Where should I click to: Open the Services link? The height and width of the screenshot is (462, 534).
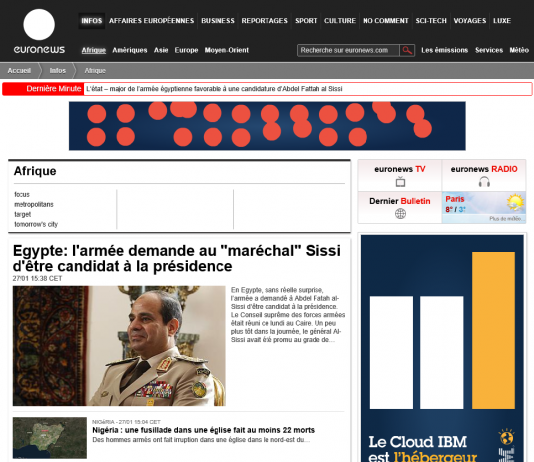489,50
